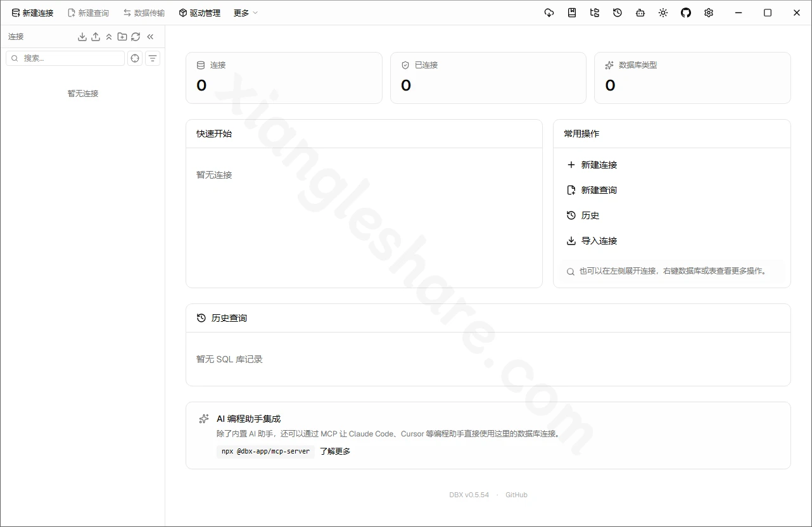Image resolution: width=812 pixels, height=527 pixels.
Task: Click the 历史查询 panel header
Action: [x=488, y=318]
